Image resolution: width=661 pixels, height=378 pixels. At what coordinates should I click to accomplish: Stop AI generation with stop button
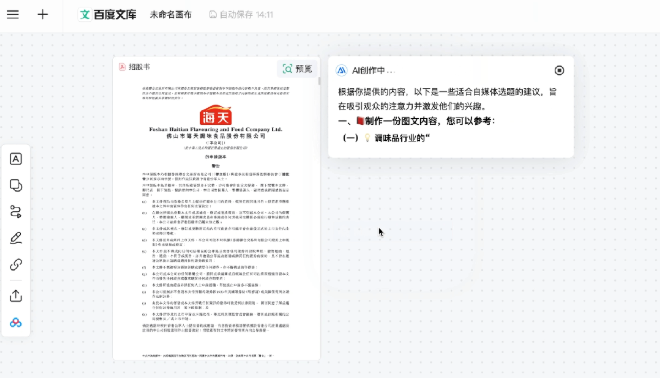559,70
